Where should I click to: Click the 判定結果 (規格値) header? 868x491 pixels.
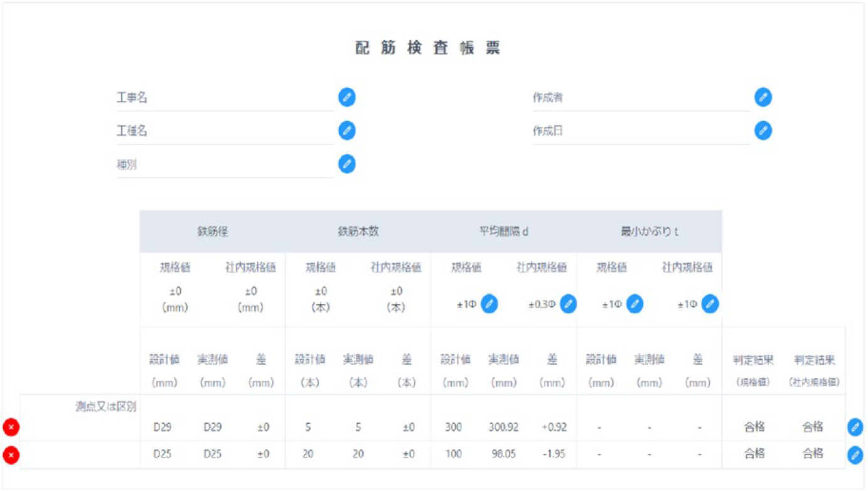click(x=753, y=370)
